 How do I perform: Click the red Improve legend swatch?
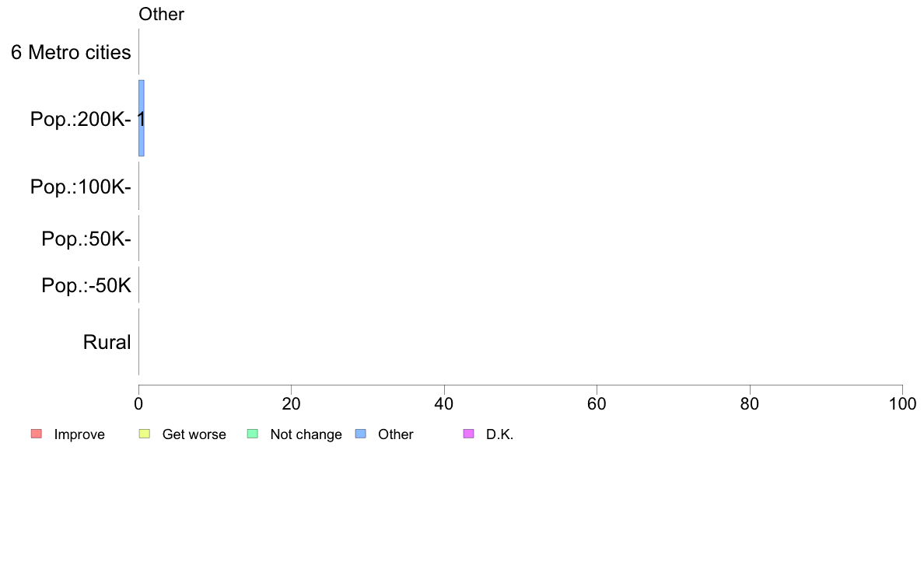click(37, 434)
